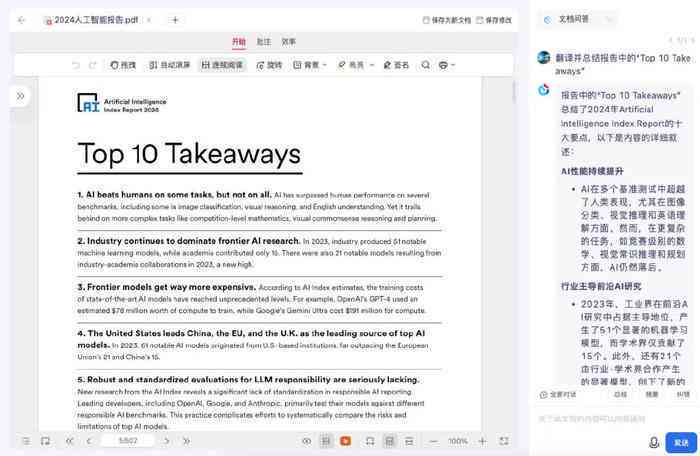The width and height of the screenshot is (700, 456).
Task: Open the print icon dropdown
Action: tap(446, 65)
